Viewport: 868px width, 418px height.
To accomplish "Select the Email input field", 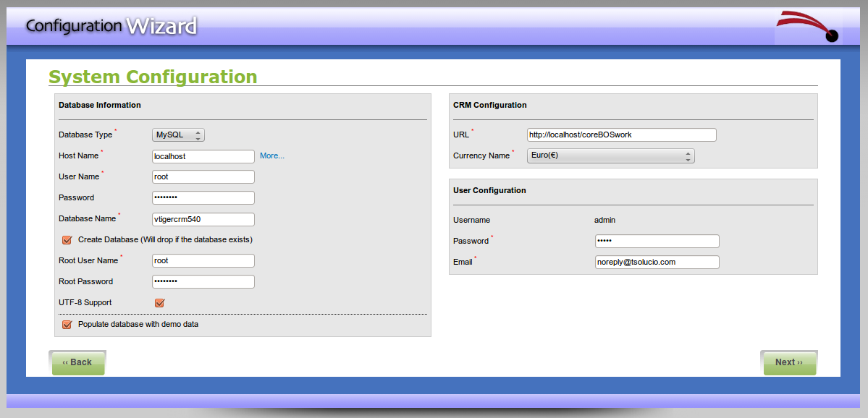I will click(x=657, y=263).
